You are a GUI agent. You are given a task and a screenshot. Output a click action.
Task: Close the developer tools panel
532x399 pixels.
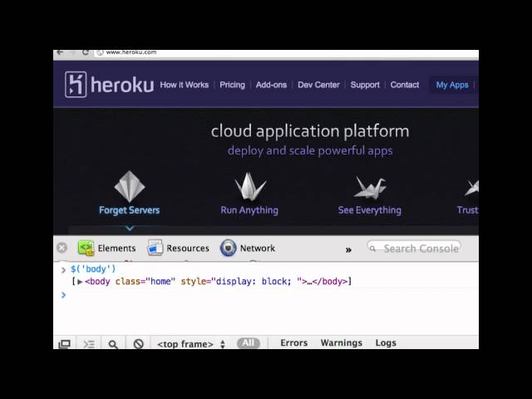(x=62, y=248)
